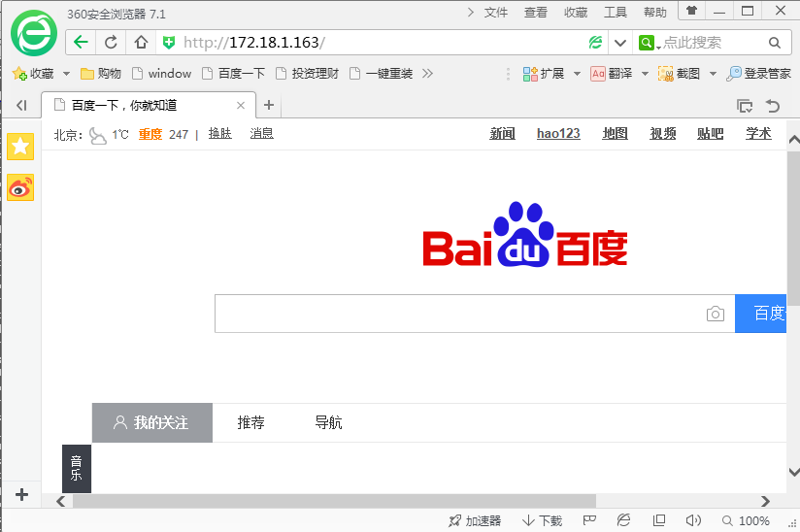The image size is (800, 532).
Task: Open the sidebar favorites star icon
Action: pyautogui.click(x=20, y=147)
